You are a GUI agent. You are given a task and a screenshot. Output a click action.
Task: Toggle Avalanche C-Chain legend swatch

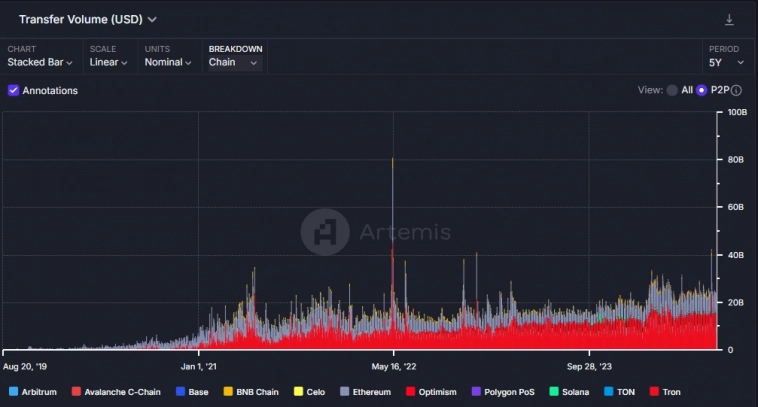click(76, 392)
